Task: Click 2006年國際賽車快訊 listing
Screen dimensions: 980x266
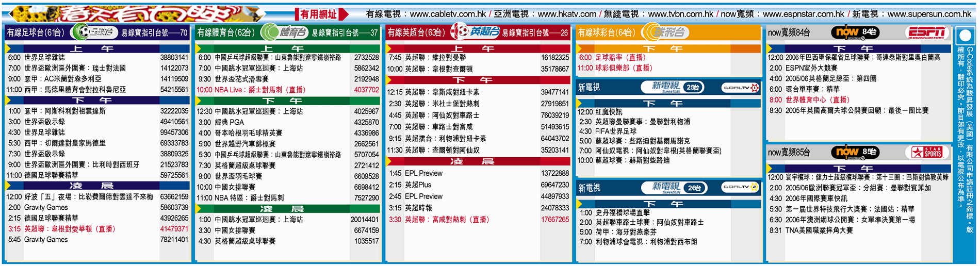Action: tap(816, 198)
